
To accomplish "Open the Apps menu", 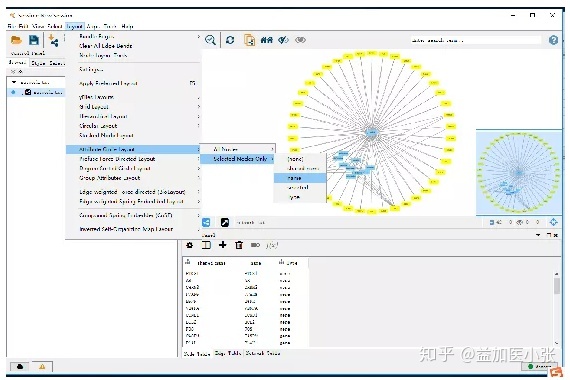I will point(93,26).
